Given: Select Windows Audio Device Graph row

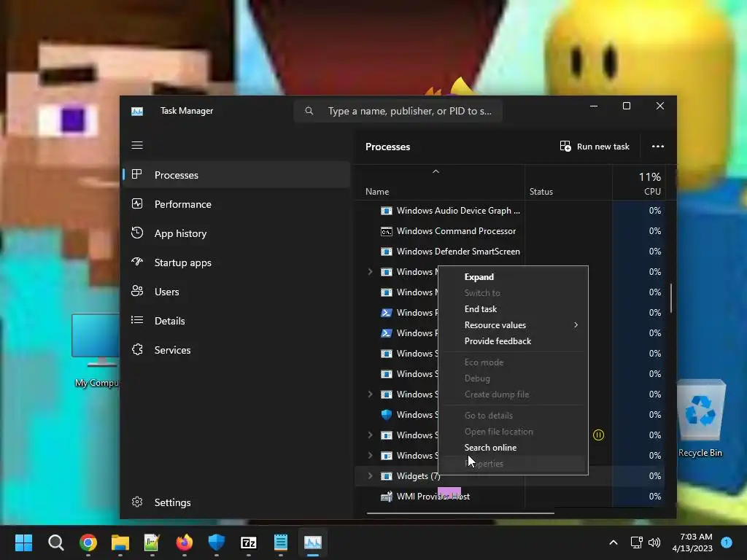Looking at the screenshot, I should (x=510, y=211).
